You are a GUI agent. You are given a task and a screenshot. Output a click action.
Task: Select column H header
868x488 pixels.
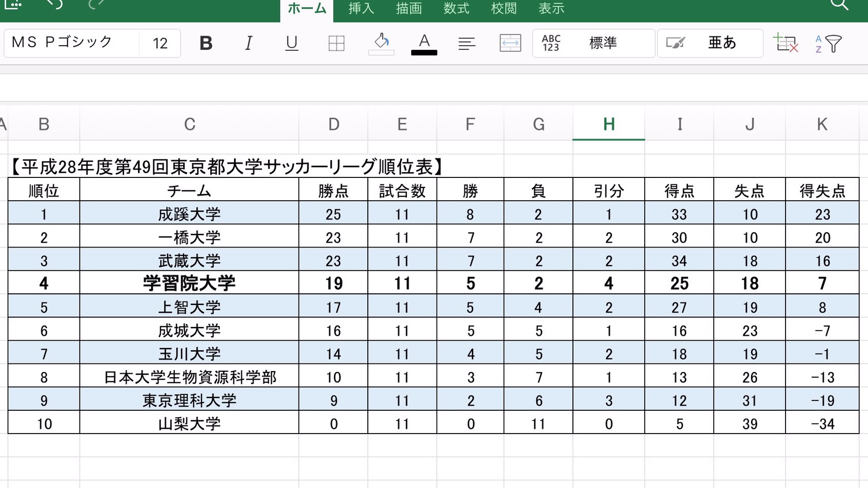pos(609,124)
